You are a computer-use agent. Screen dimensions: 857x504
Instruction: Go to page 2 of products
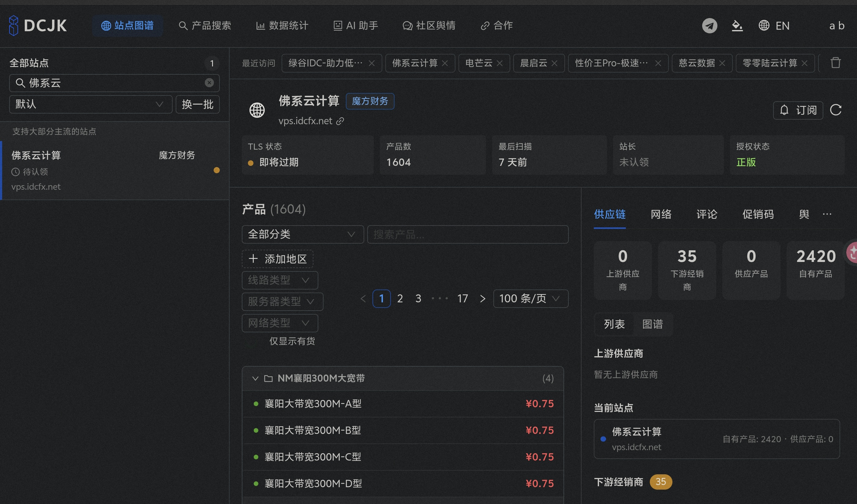pyautogui.click(x=400, y=299)
